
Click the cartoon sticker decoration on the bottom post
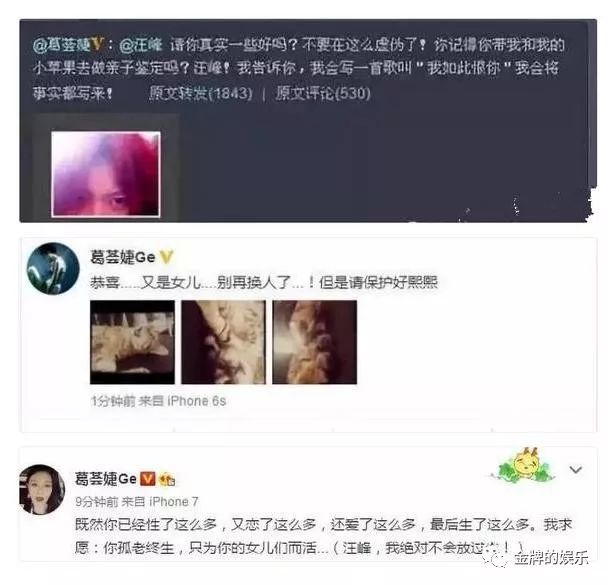[525, 464]
